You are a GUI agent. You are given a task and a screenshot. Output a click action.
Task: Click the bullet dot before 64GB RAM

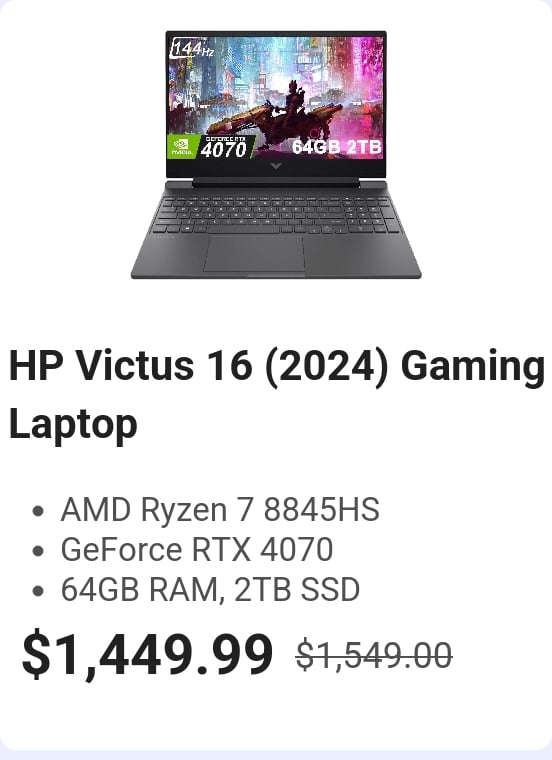coord(38,591)
